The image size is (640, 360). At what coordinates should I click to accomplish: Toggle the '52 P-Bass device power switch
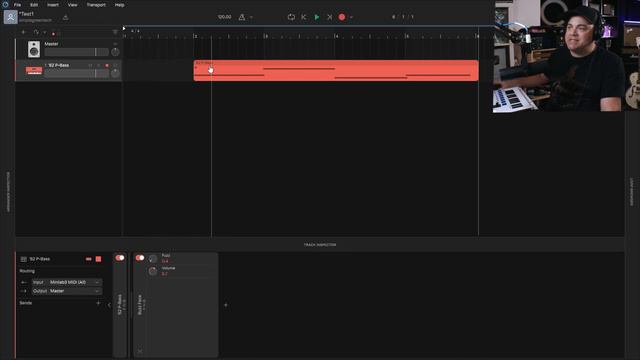click(120, 258)
